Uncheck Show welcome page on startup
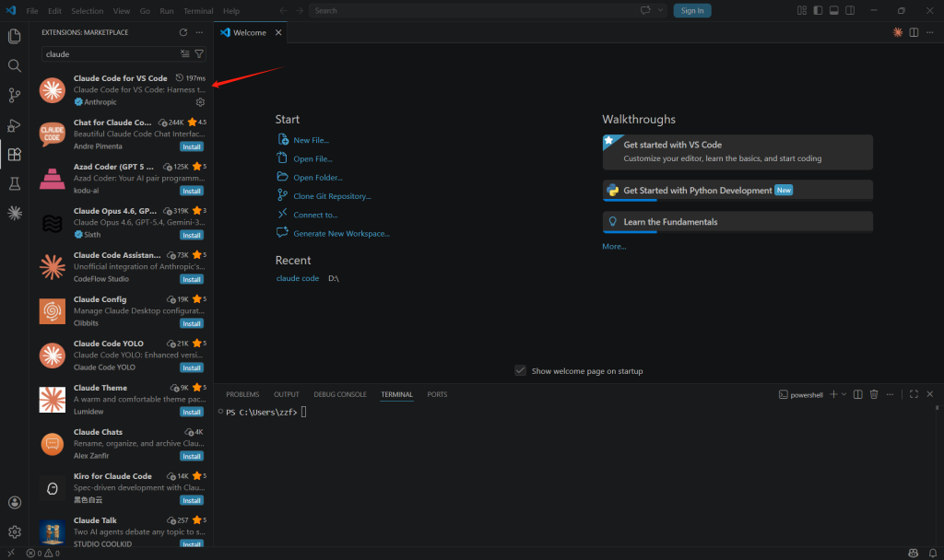 pyautogui.click(x=521, y=370)
